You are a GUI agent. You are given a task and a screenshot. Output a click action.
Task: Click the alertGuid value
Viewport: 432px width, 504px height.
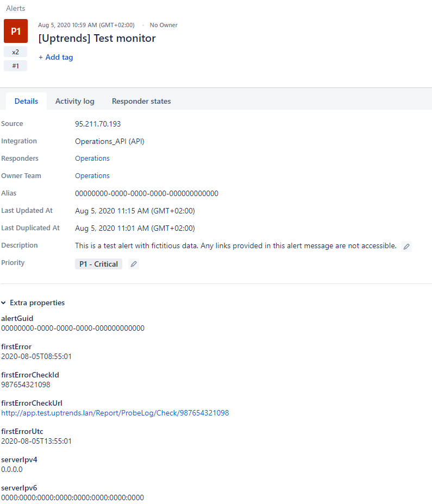(73, 328)
